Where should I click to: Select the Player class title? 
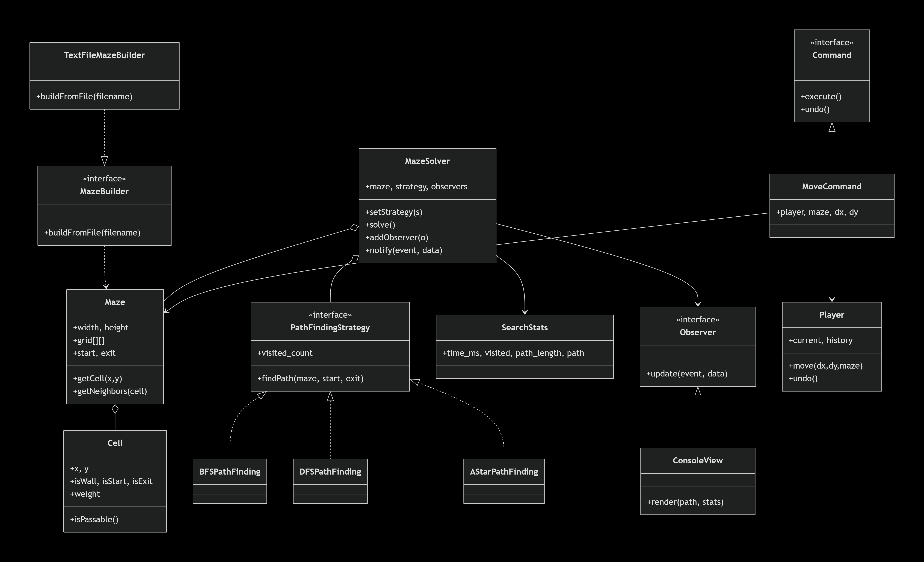point(832,315)
